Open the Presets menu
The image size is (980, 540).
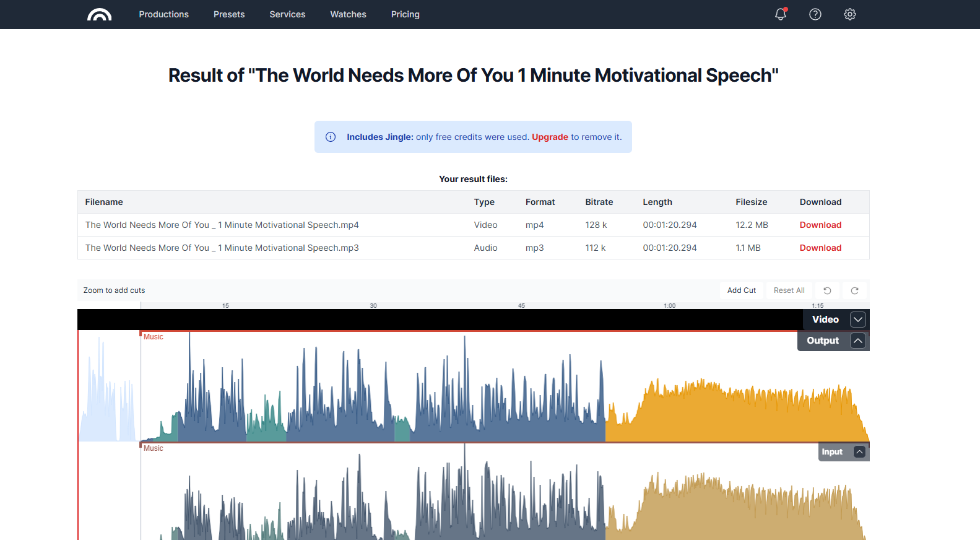229,14
